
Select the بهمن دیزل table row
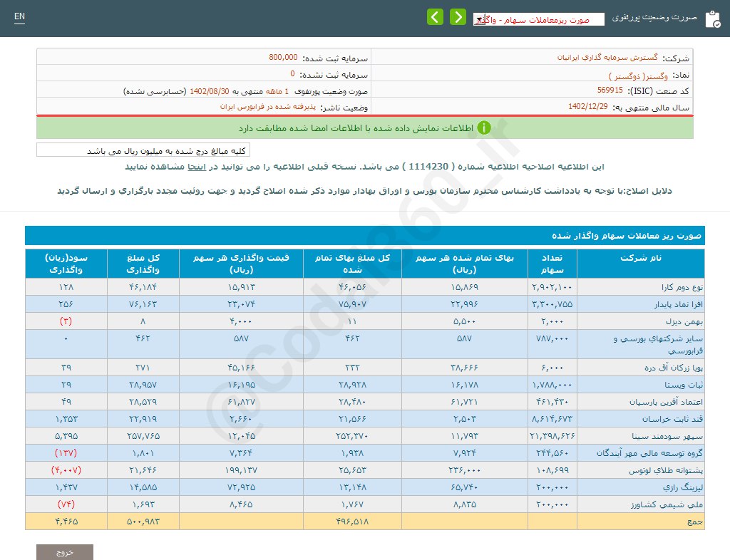640,321
